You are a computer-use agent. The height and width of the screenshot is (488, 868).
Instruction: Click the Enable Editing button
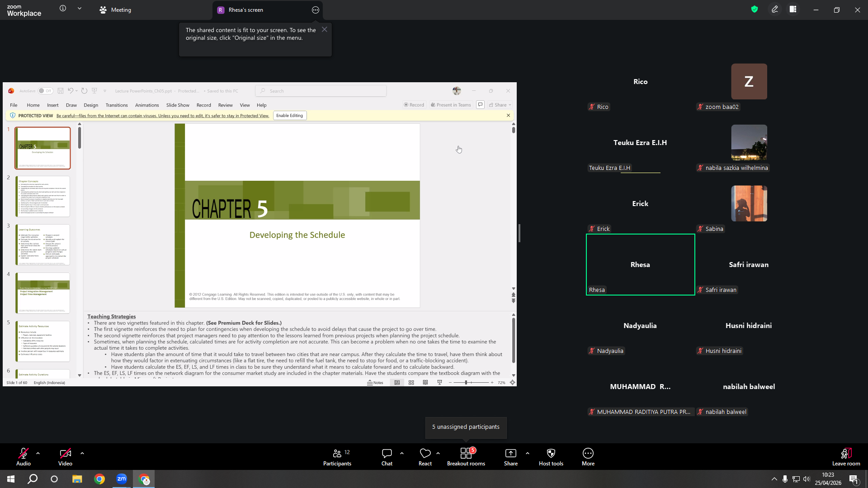(x=290, y=116)
